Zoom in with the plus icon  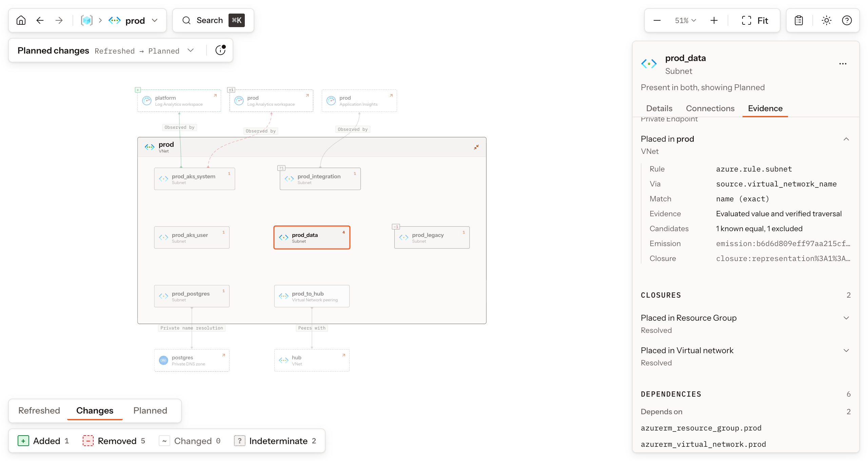(x=714, y=20)
